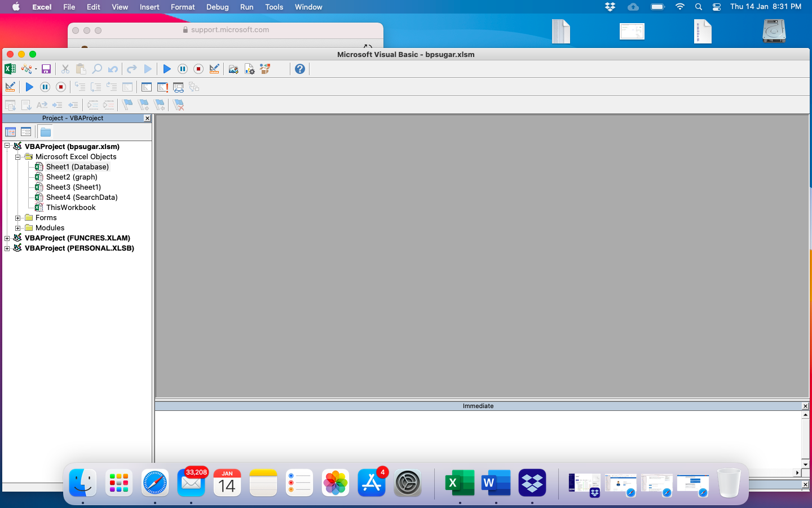Click the Save icon in the toolbar
The image size is (812, 508).
tap(46, 69)
